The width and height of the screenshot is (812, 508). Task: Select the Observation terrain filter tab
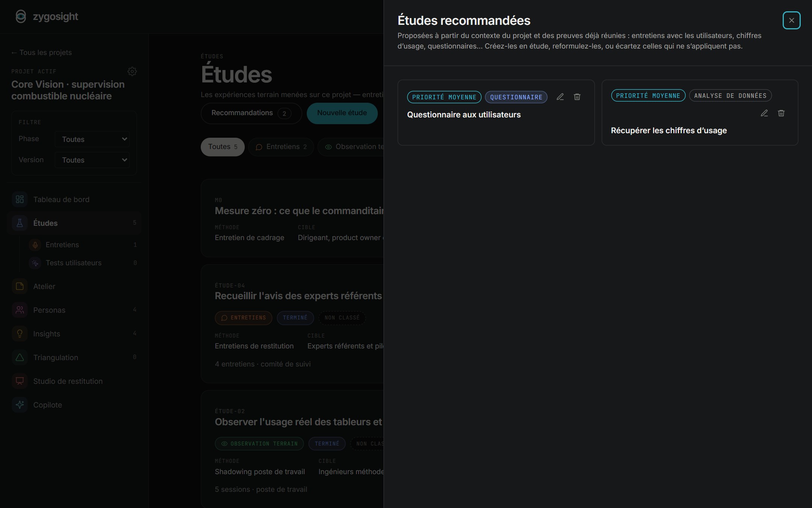coord(351,147)
